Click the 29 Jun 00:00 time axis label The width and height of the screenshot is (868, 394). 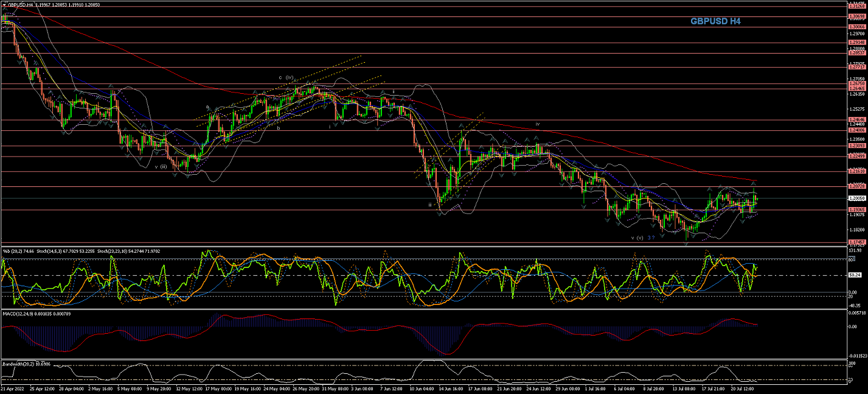tap(568, 387)
